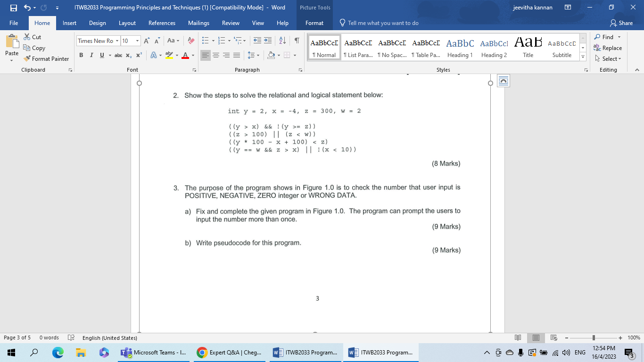644x362 pixels.
Task: Open Microsoft Teams from the taskbar
Action: pos(153,353)
